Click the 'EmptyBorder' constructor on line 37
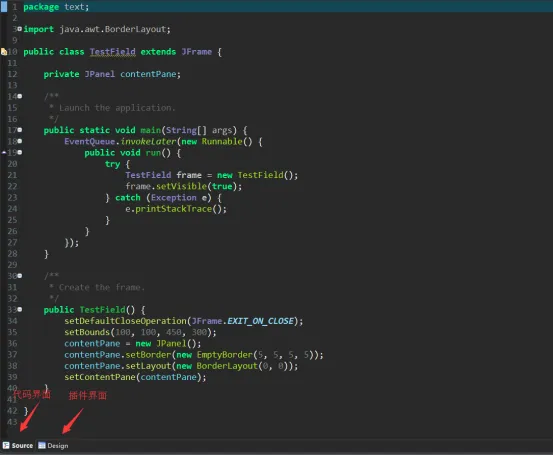This screenshot has width=554, height=455. point(224,355)
